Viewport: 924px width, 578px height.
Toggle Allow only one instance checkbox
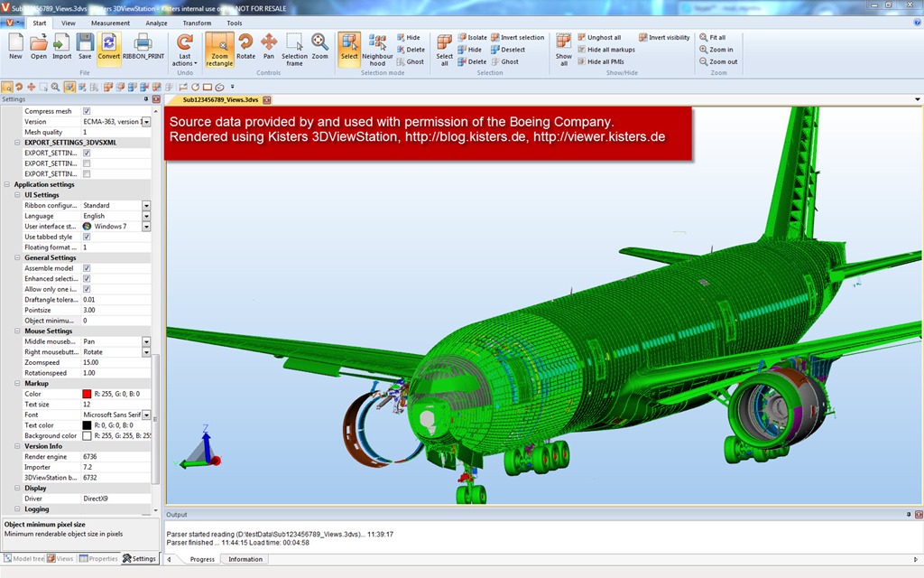(87, 289)
